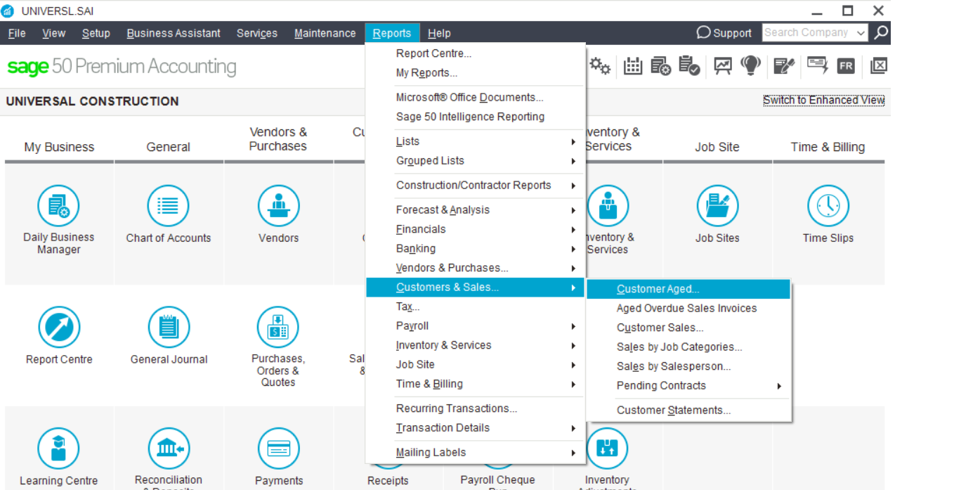Open Sage 50 Intelligence Reporting
The width and height of the screenshot is (980, 490).
476,117
